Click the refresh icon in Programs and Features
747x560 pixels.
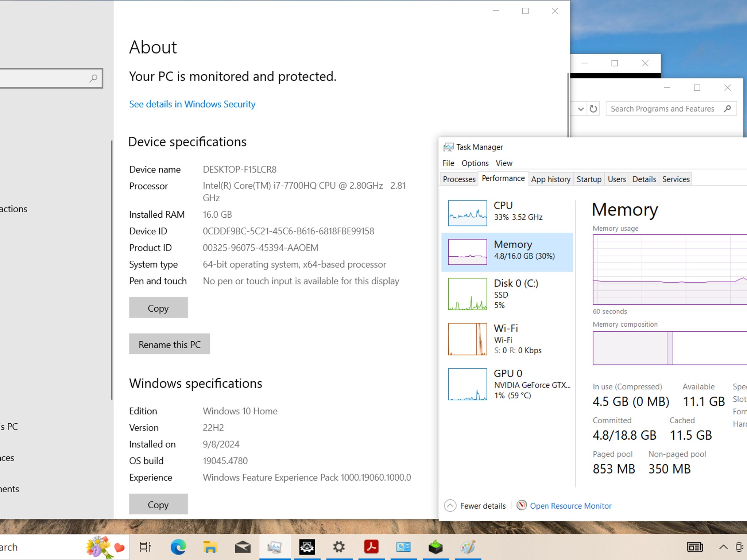(x=593, y=109)
